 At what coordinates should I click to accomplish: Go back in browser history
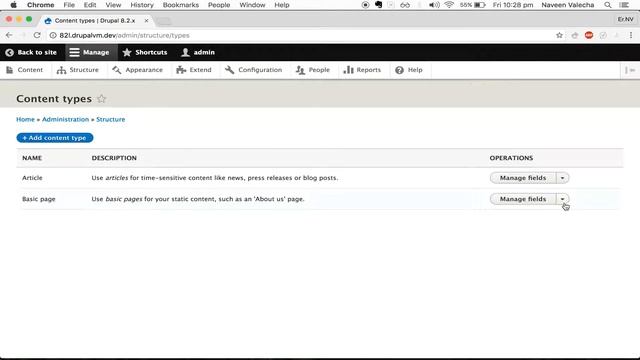9,36
